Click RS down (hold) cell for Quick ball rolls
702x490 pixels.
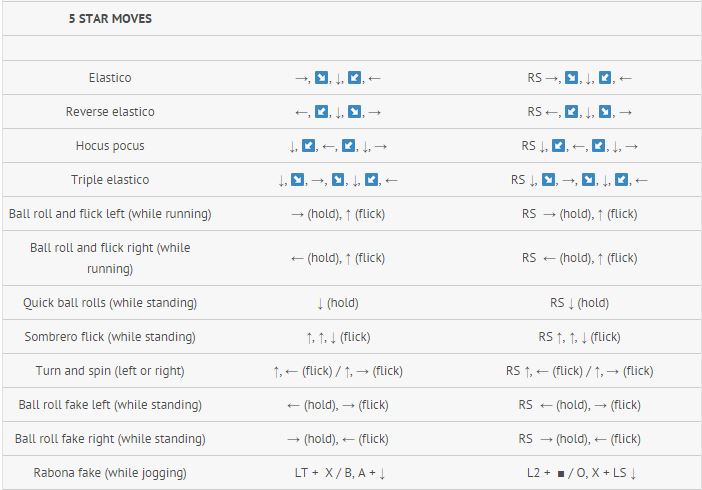coord(579,303)
